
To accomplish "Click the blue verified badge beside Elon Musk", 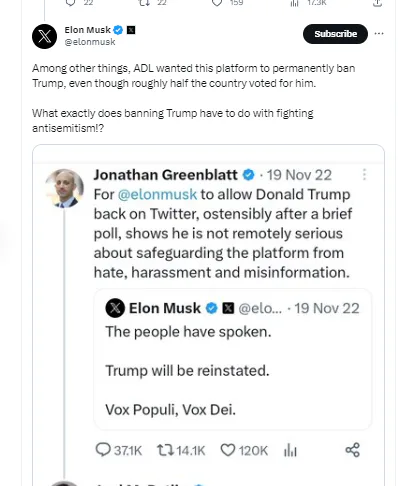I will tap(118, 30).
